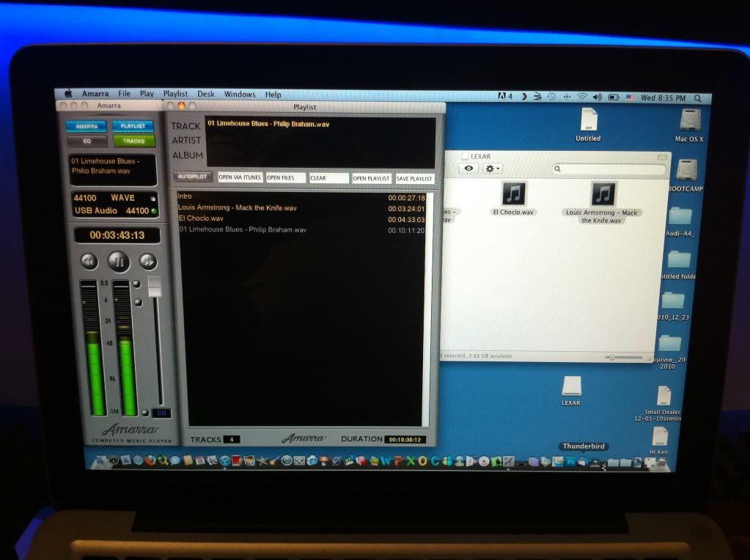Click the volume icon in menu bar
The height and width of the screenshot is (560, 750).
pos(598,97)
